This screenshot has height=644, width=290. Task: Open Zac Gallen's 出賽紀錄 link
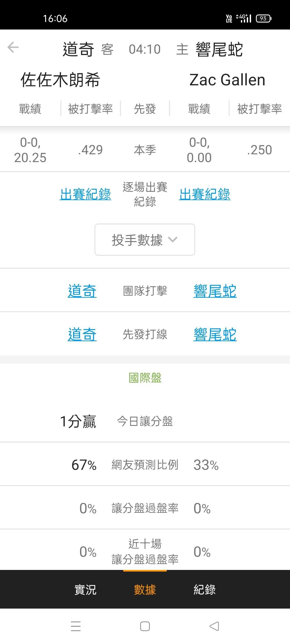pyautogui.click(x=205, y=194)
